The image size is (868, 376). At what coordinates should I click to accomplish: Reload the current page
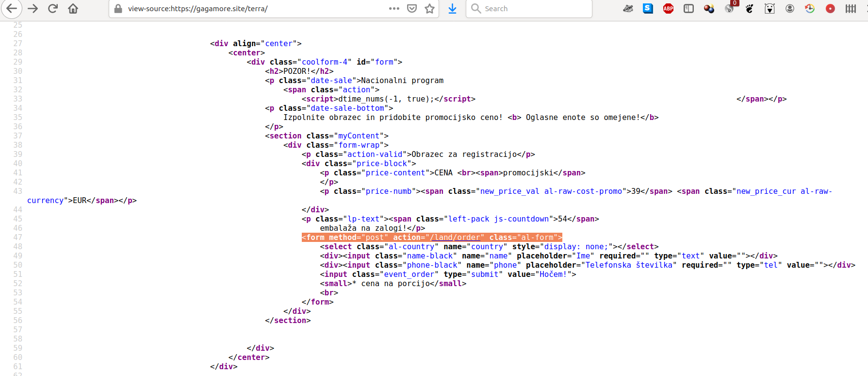53,8
